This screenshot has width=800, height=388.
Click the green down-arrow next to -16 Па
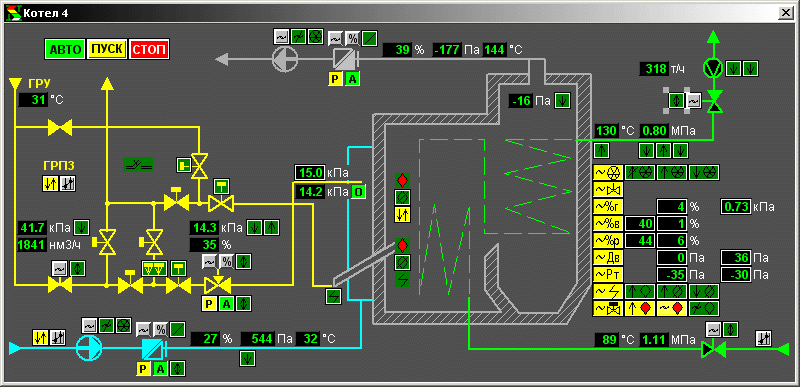[563, 101]
